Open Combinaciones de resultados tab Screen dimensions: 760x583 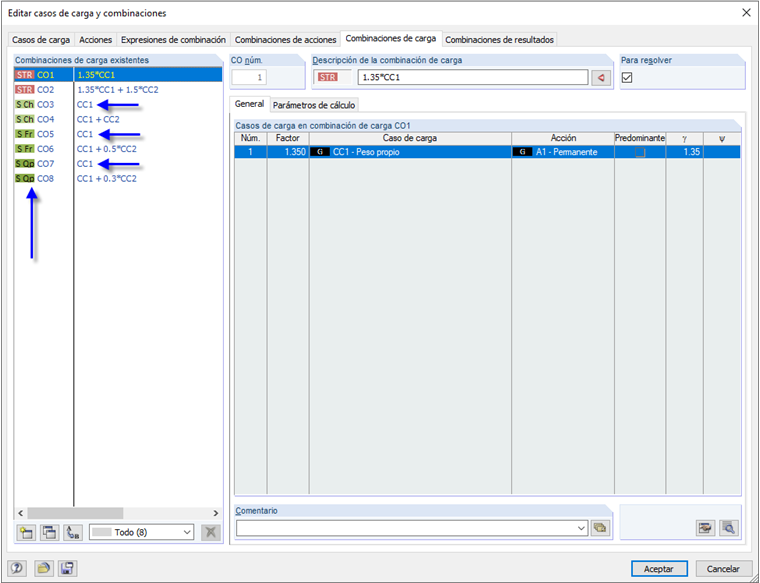pos(499,40)
